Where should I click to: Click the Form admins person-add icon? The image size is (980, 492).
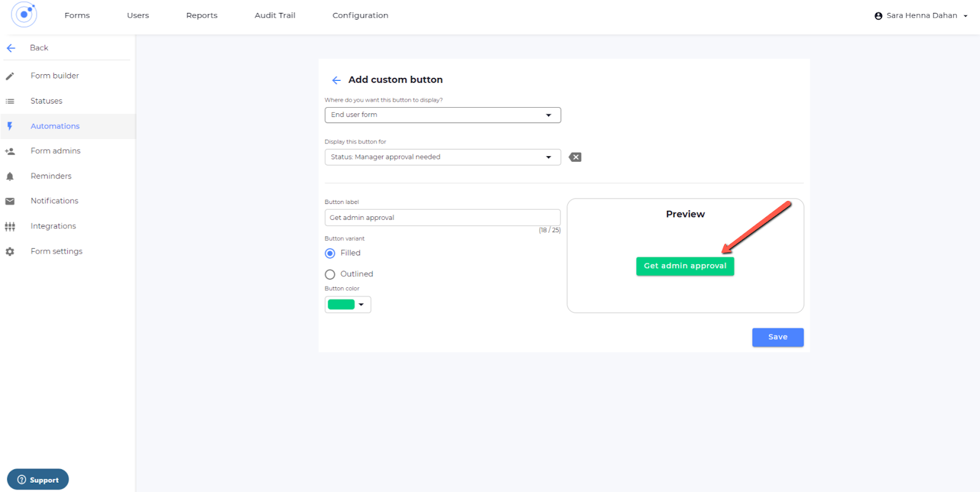(10, 151)
